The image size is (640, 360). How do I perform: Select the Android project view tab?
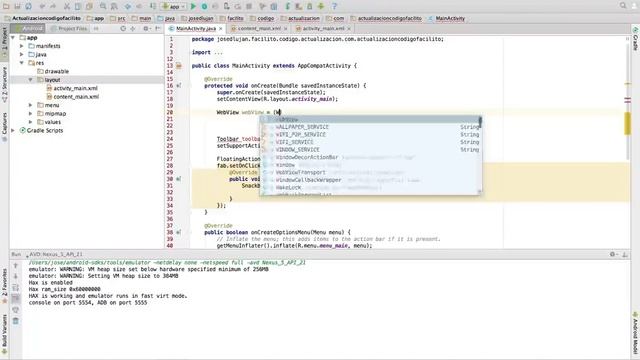coord(28,29)
